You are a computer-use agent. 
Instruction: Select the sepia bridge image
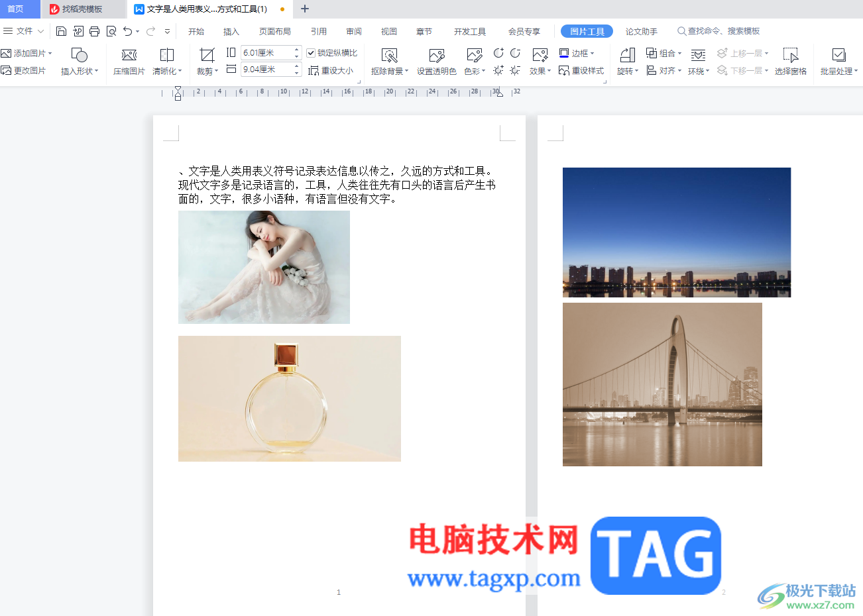pyautogui.click(x=662, y=385)
